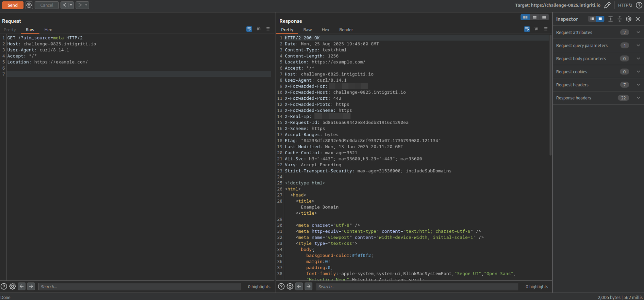Open the forward history dropdown arrow
The image size is (644, 300).
86,5
